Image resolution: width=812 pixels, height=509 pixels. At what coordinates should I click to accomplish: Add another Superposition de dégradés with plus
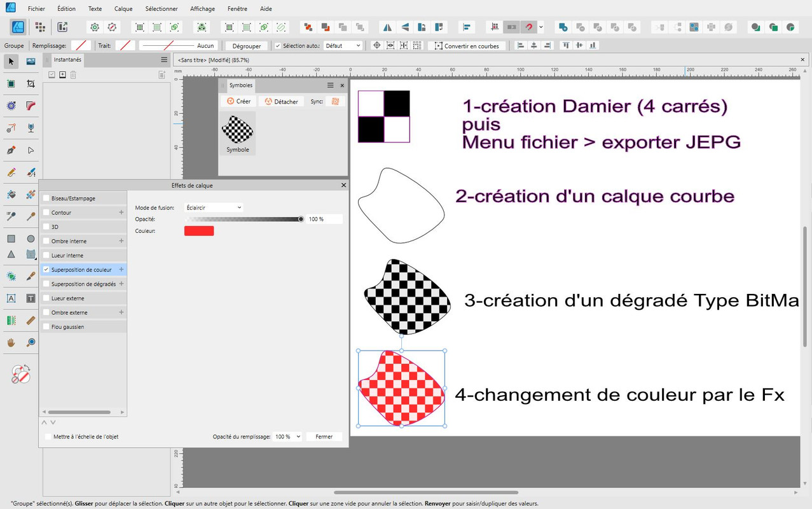point(121,284)
